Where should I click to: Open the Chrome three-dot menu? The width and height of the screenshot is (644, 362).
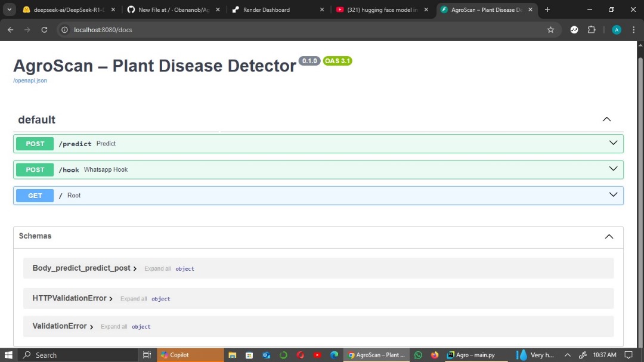point(634,30)
